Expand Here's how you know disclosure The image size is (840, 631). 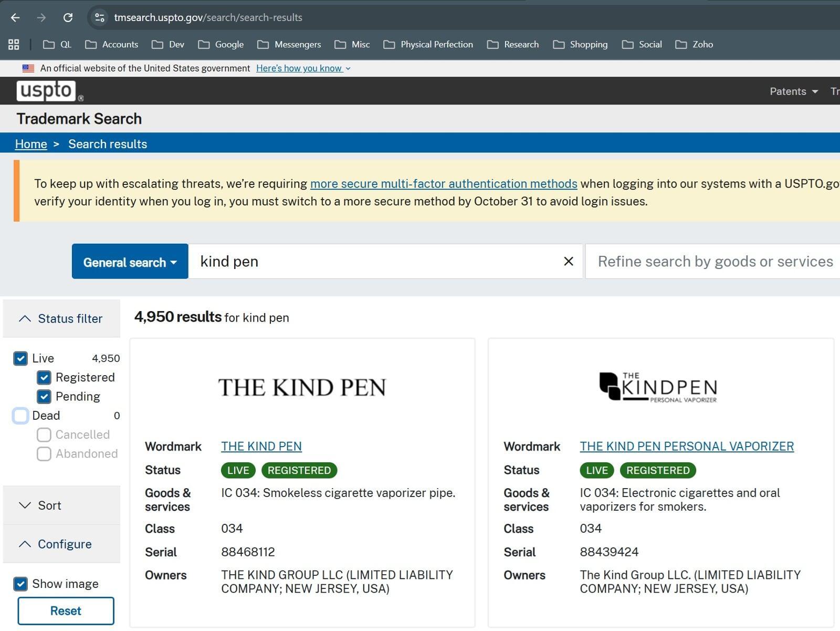point(303,68)
